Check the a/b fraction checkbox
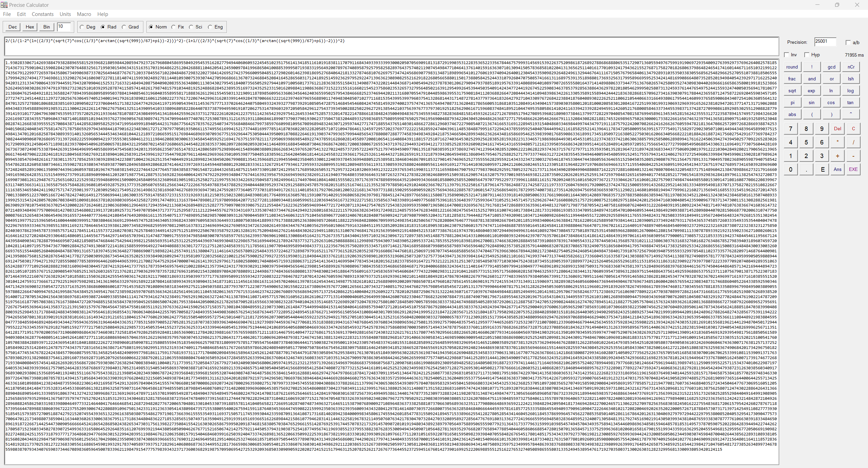Viewport: 868px width, 468px height. tap(848, 42)
